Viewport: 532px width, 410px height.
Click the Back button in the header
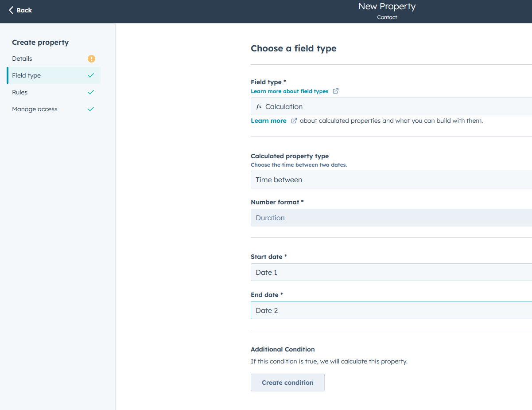pos(20,10)
